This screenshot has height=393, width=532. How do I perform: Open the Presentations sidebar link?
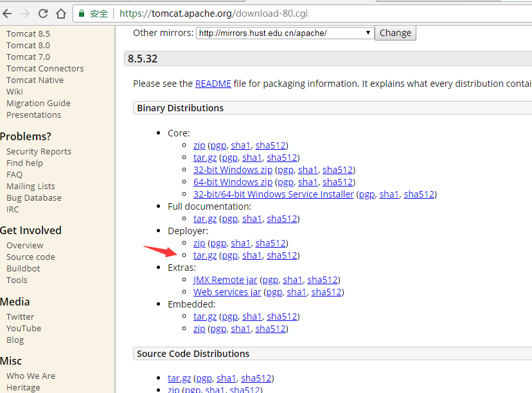click(x=34, y=114)
